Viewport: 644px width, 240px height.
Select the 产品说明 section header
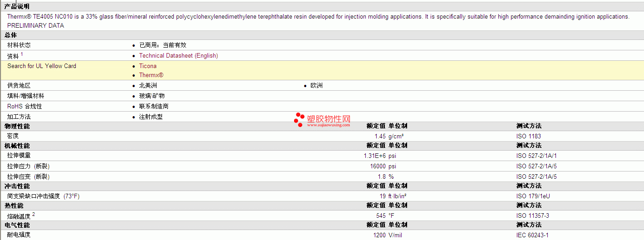point(17,6)
